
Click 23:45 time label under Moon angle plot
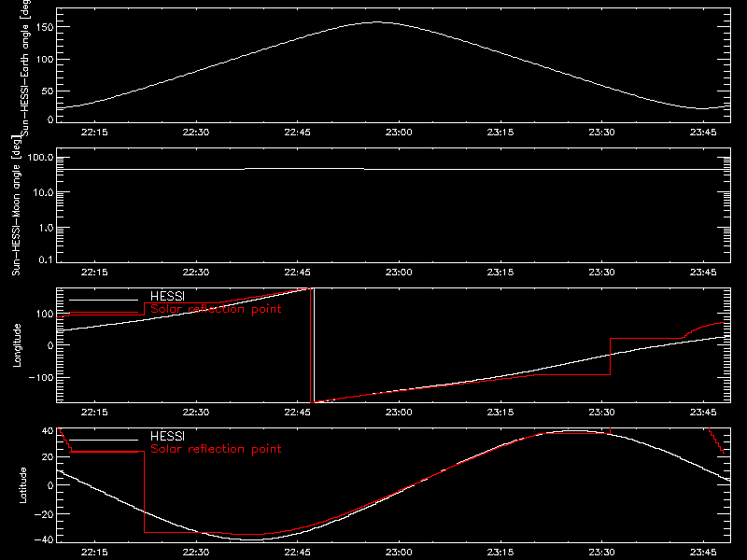click(x=703, y=273)
